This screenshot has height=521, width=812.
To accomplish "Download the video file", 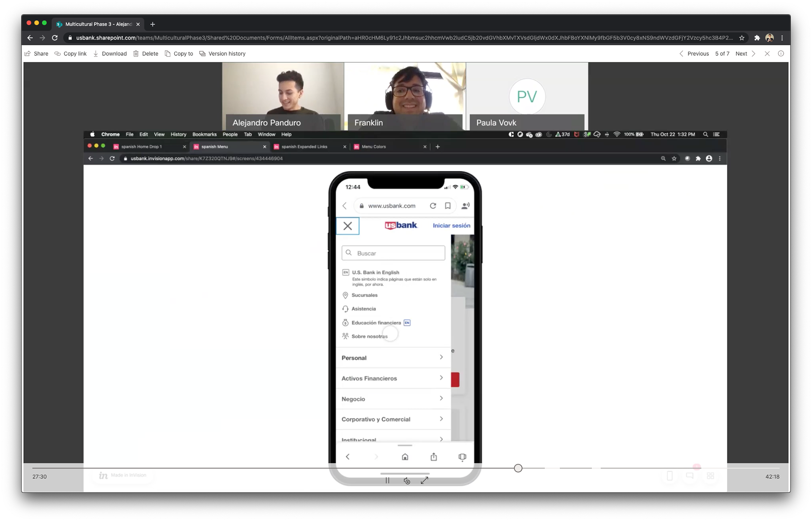I will tap(110, 54).
